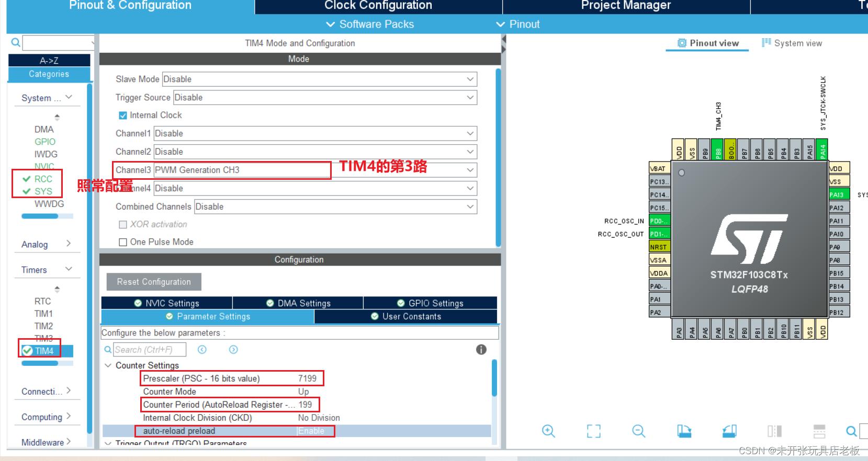The width and height of the screenshot is (868, 461).
Task: Expand the Computing category
Action: (x=69, y=416)
